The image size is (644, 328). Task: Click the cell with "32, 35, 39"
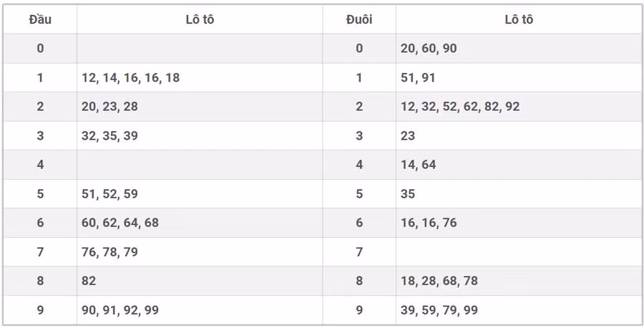click(x=110, y=135)
